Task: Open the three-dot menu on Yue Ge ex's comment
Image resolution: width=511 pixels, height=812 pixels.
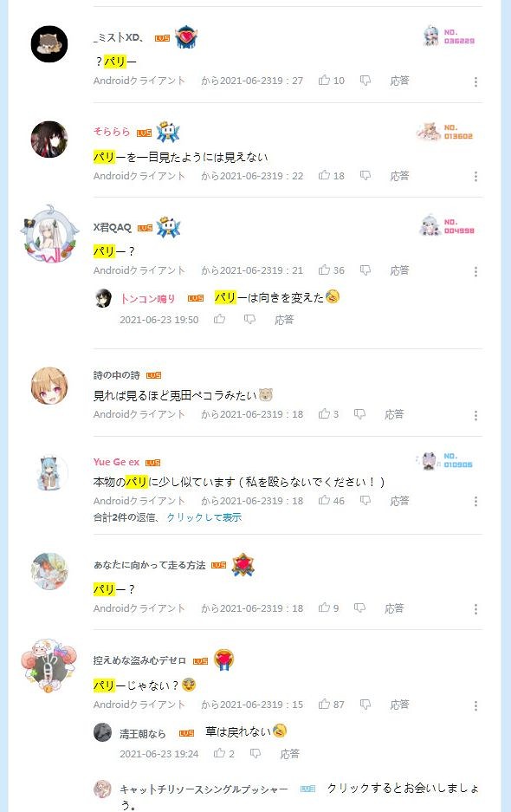Action: pyautogui.click(x=475, y=501)
